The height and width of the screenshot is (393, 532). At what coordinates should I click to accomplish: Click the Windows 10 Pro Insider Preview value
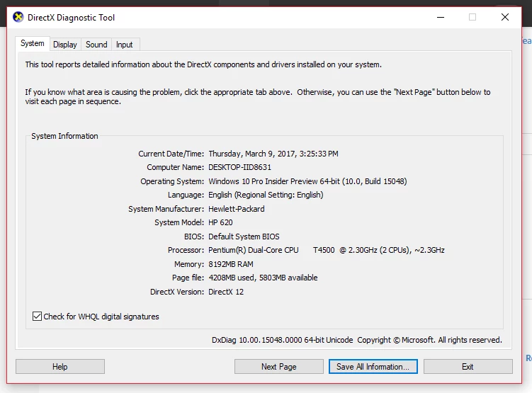point(307,181)
